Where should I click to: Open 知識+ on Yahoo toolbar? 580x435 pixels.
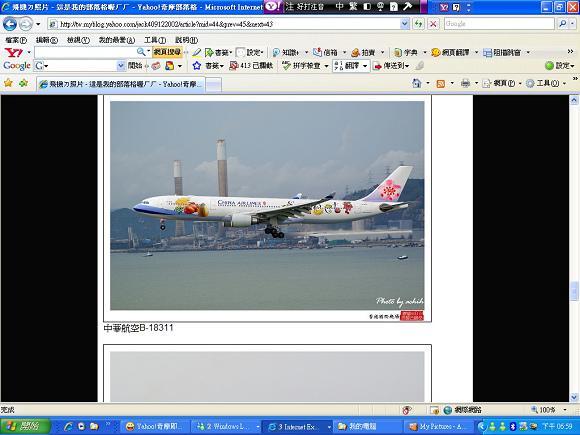[x=286, y=53]
